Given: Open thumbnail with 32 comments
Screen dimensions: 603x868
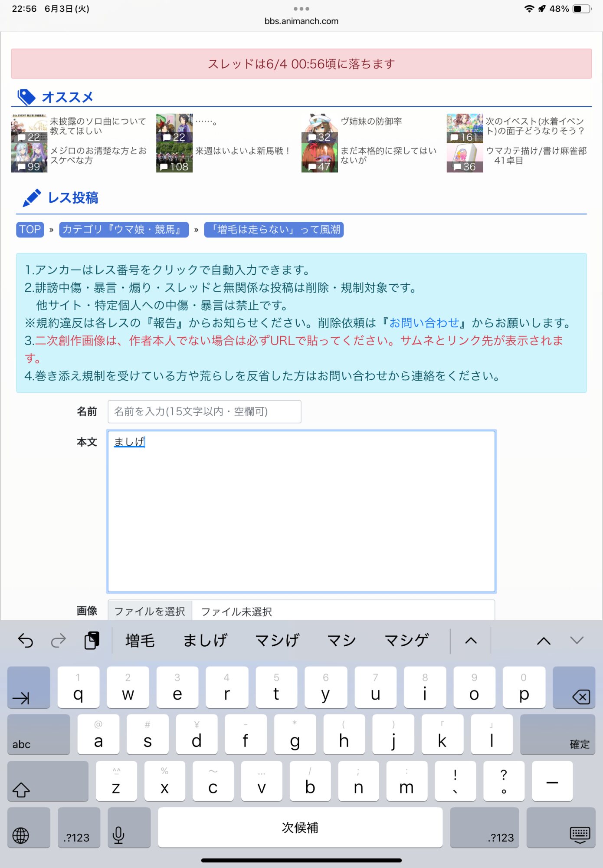Looking at the screenshot, I should 319,128.
